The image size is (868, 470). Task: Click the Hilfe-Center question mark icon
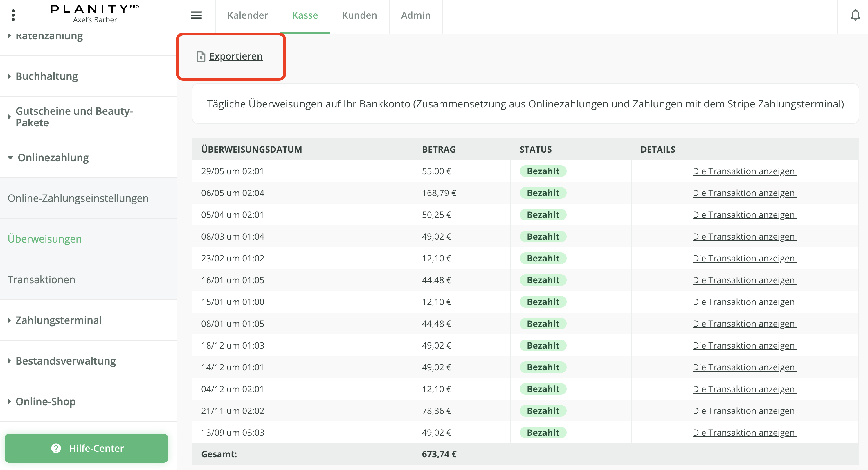(56, 448)
